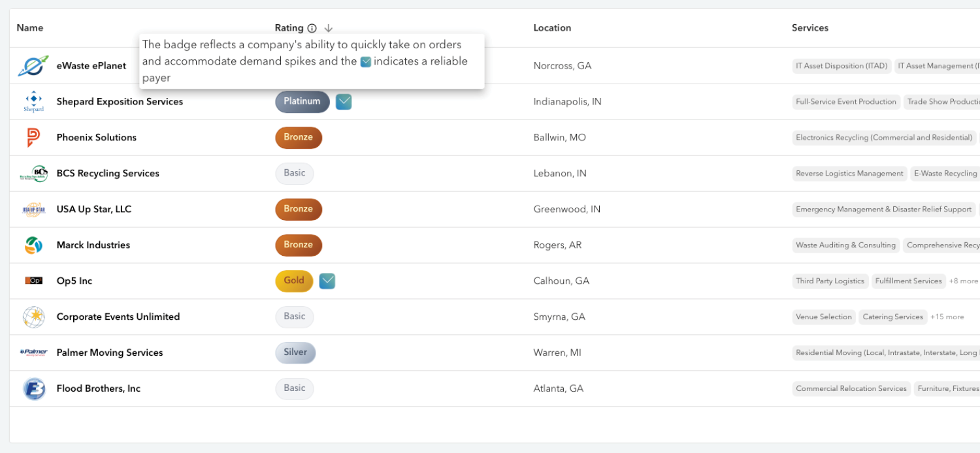Viewport: 980px width, 453px height.
Task: Click the Rating info icon
Action: click(x=312, y=28)
